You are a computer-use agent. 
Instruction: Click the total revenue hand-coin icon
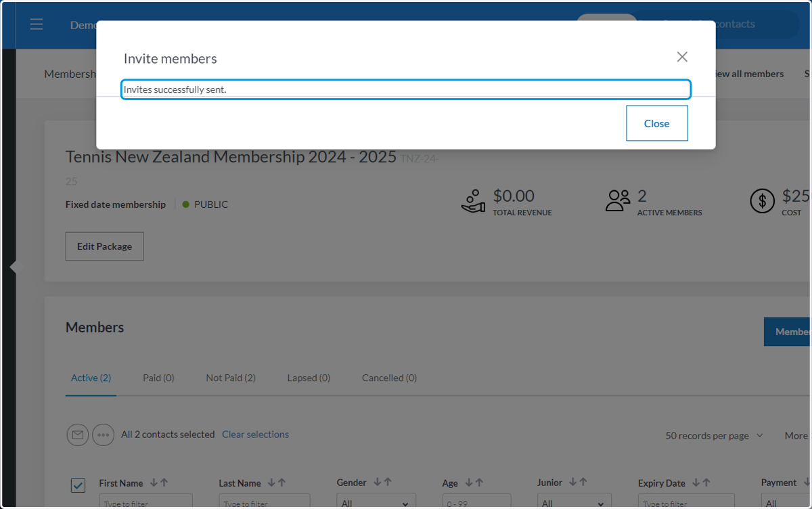[x=474, y=201]
